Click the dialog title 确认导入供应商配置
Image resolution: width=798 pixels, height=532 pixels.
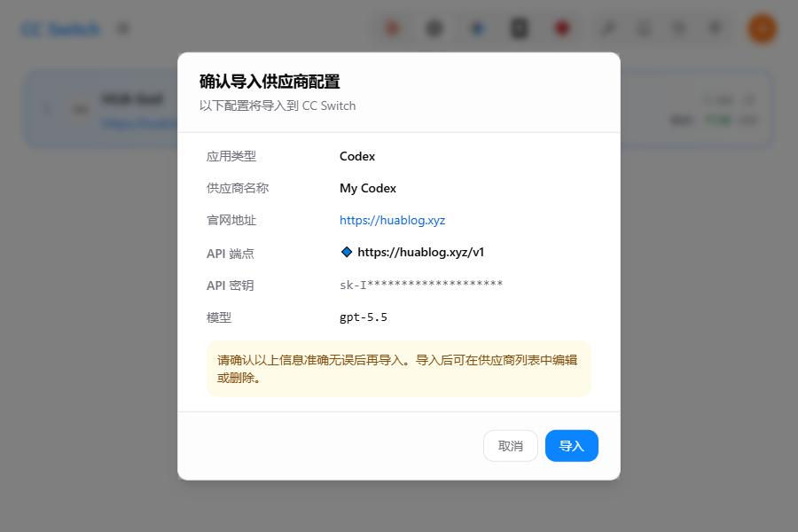pyautogui.click(x=270, y=82)
